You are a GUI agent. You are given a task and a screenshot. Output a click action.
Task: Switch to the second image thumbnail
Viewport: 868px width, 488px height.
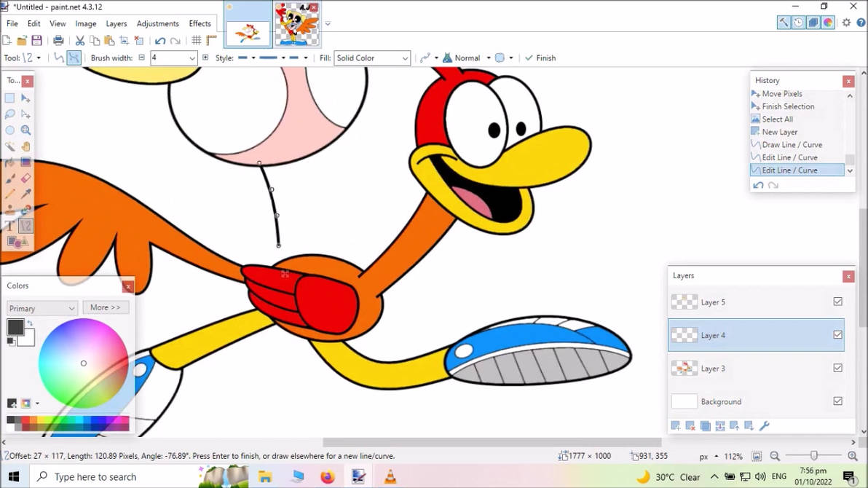(x=296, y=24)
